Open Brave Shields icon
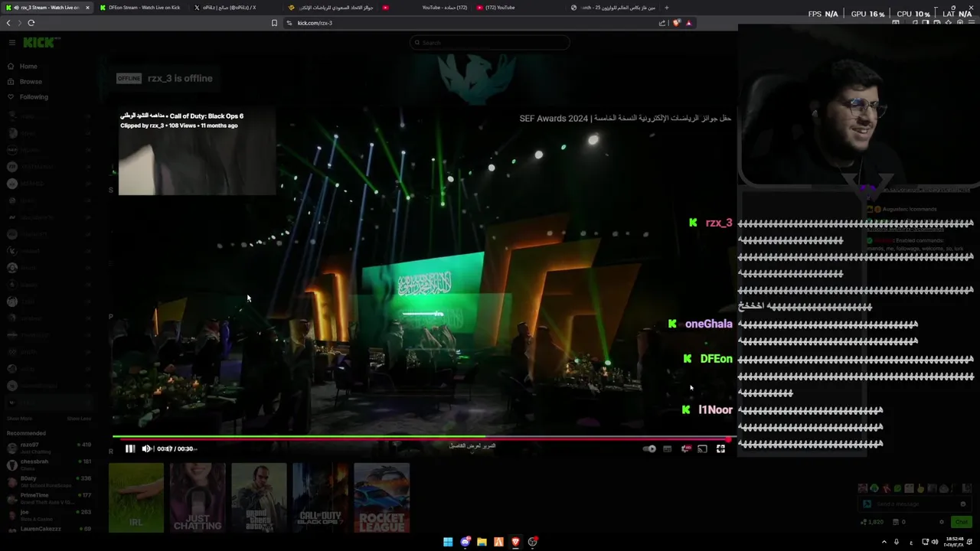The height and width of the screenshot is (551, 980). point(676,23)
